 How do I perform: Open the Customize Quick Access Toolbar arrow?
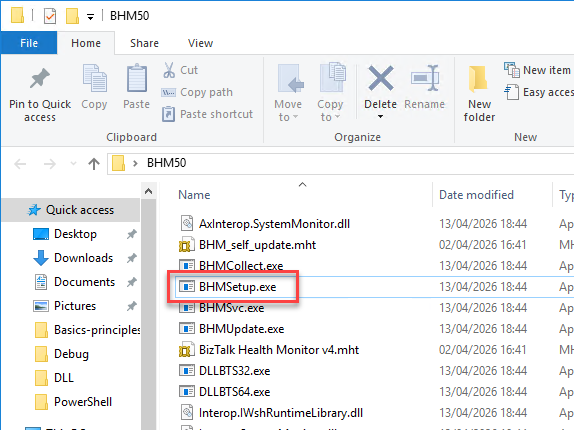point(90,16)
